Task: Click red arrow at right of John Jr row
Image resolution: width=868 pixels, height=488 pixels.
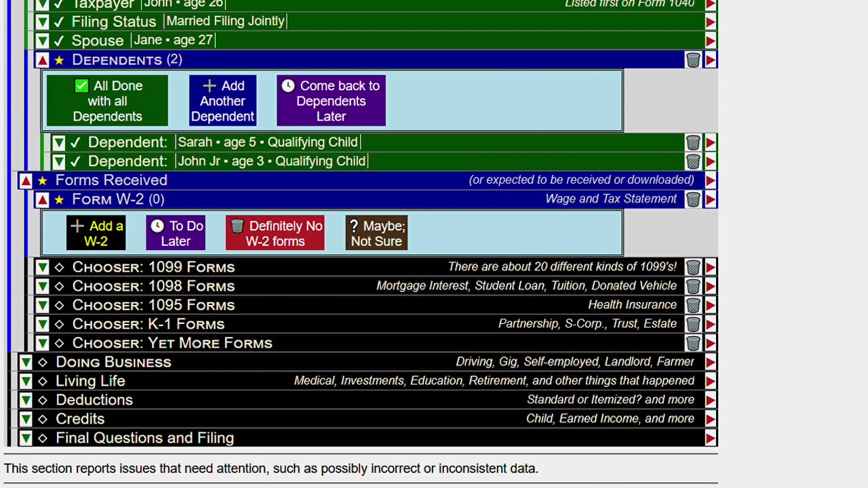Action: 710,161
